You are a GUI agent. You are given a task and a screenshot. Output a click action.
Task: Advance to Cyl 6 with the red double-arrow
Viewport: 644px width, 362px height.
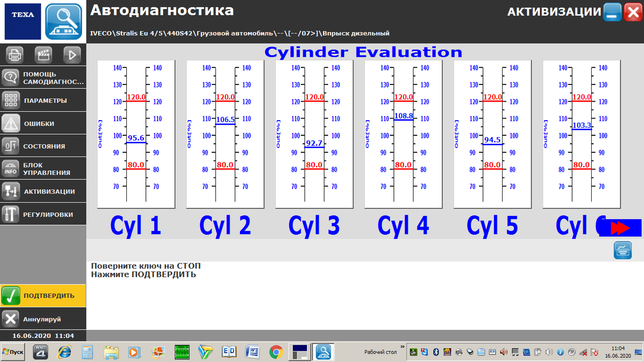coord(621,227)
